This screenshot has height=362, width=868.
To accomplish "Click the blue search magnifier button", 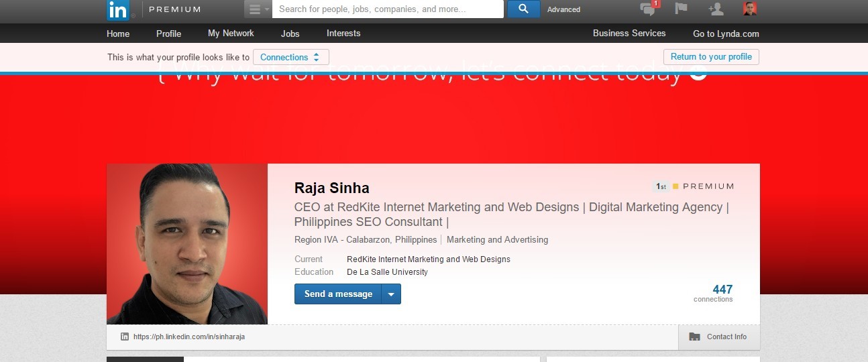I will (524, 9).
